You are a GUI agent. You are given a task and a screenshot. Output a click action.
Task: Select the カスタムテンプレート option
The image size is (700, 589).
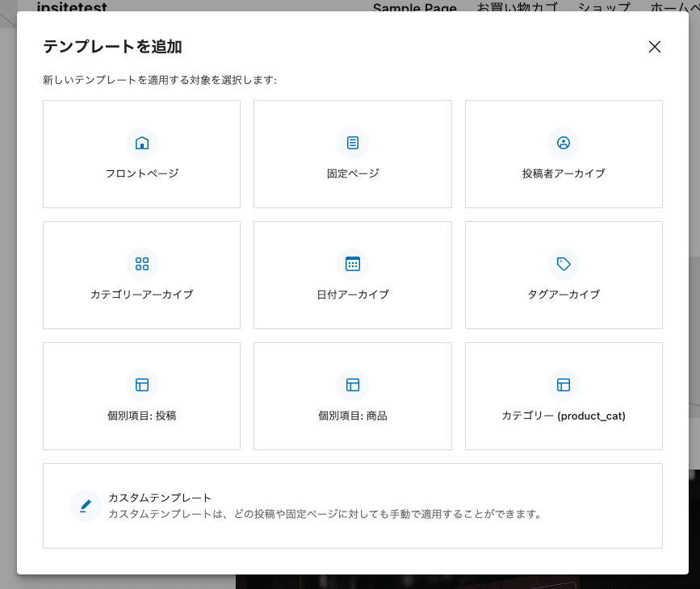(x=353, y=505)
